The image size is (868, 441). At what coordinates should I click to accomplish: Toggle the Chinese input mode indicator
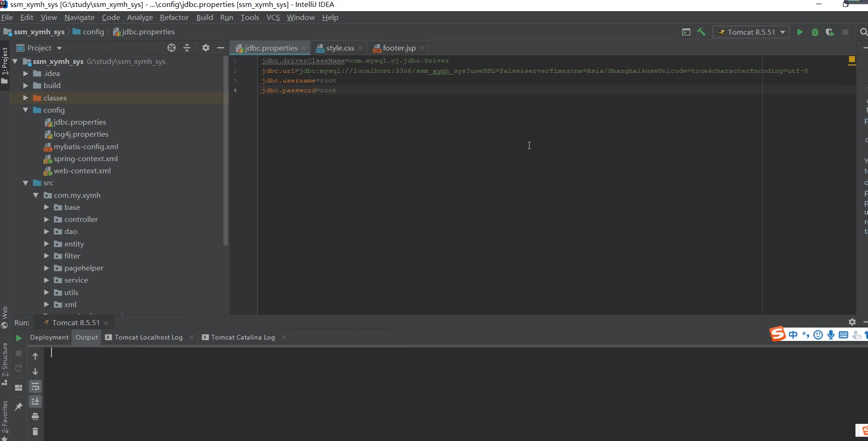793,334
